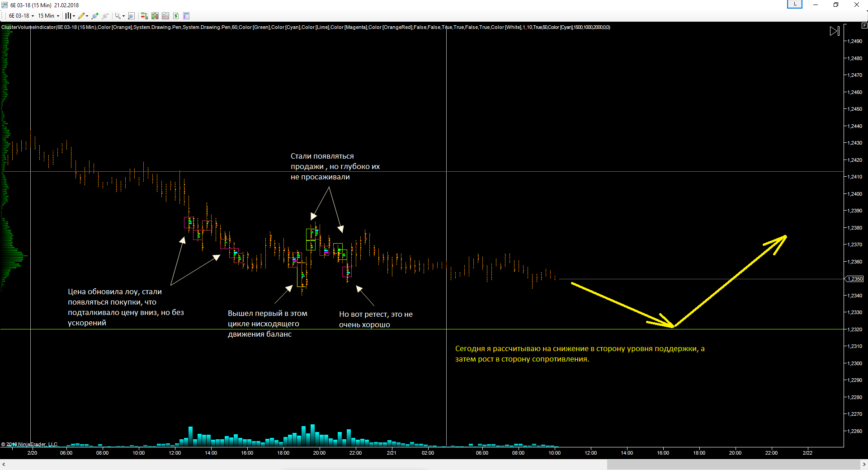Click the Zoom In magnifier icon
Image resolution: width=868 pixels, height=470 pixels.
click(x=95, y=16)
